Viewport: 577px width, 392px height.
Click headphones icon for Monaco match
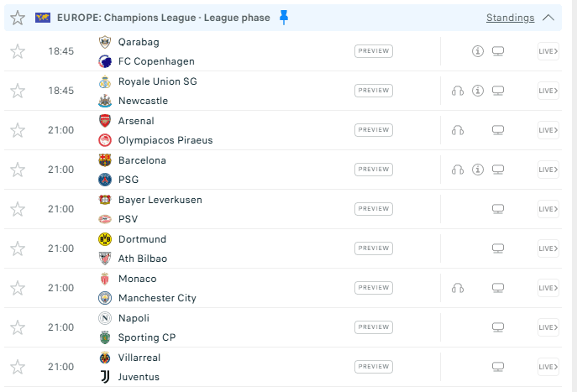point(458,288)
